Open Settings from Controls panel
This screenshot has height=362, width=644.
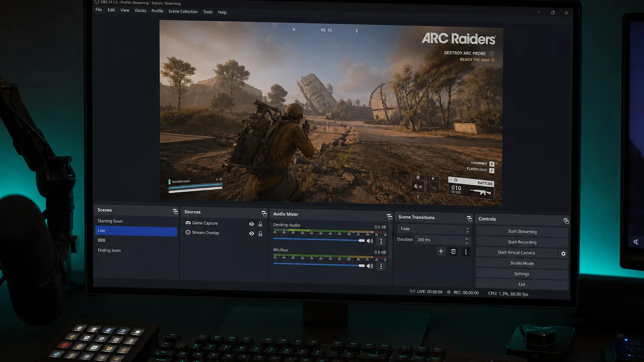pos(522,274)
